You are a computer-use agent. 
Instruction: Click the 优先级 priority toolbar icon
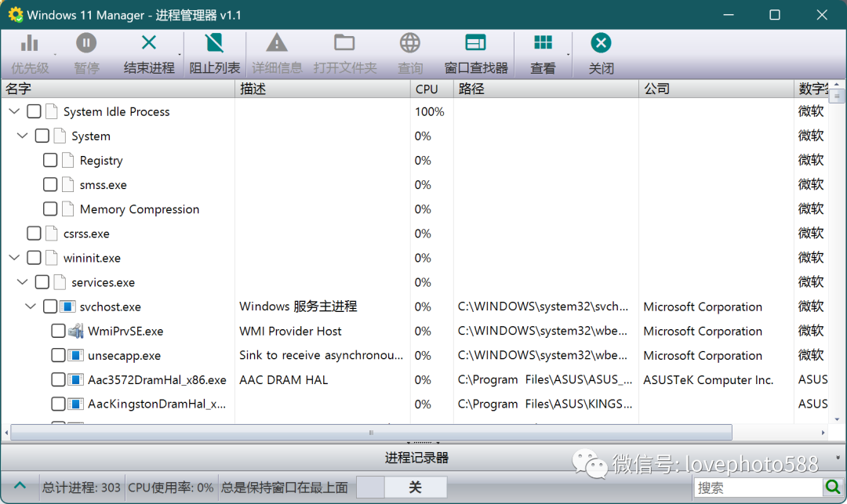[29, 43]
